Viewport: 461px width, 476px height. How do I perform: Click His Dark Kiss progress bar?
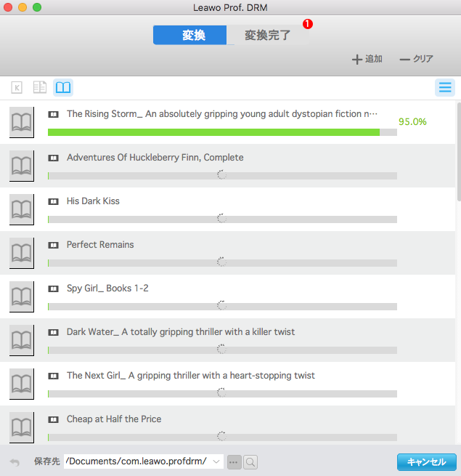point(222,219)
